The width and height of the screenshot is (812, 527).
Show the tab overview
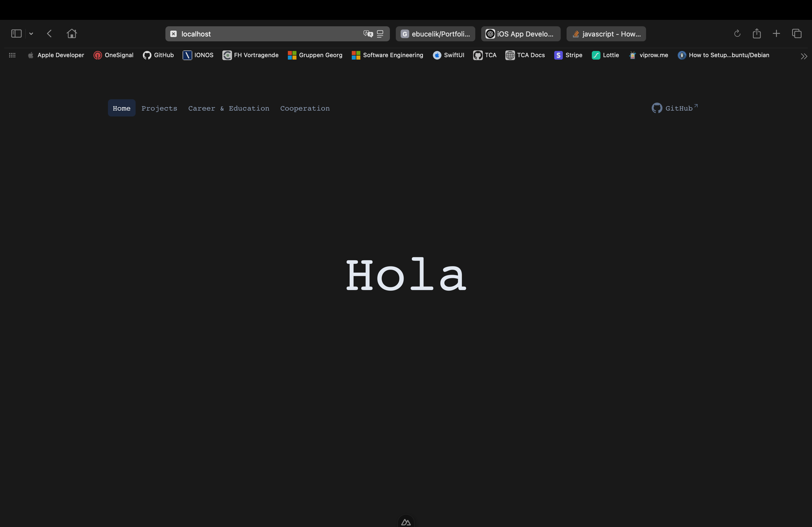[797, 33]
